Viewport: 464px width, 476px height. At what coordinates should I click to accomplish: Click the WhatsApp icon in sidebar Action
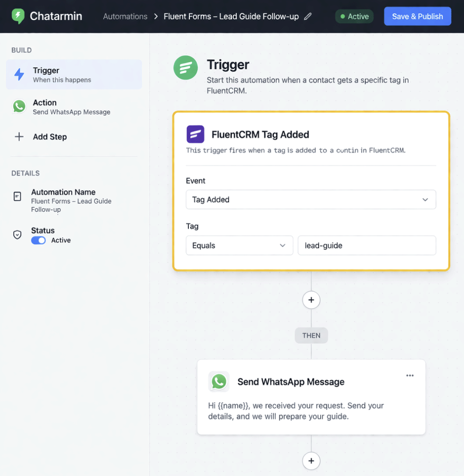(x=19, y=106)
